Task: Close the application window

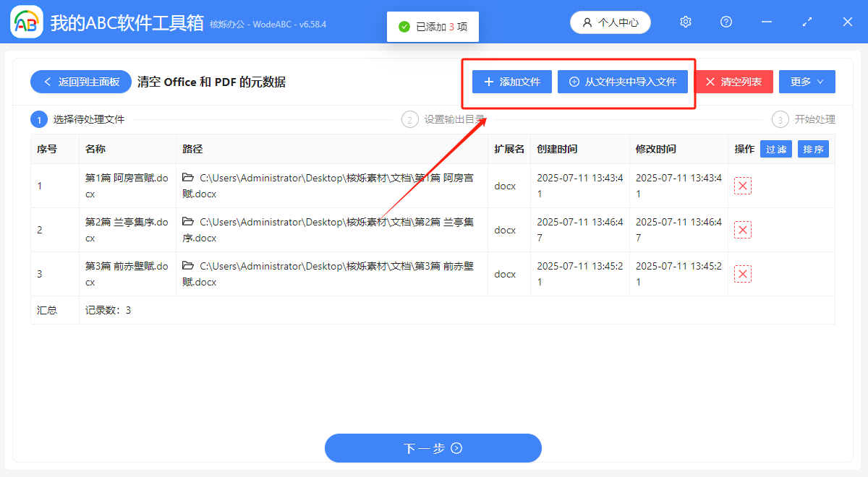Action: [x=848, y=22]
